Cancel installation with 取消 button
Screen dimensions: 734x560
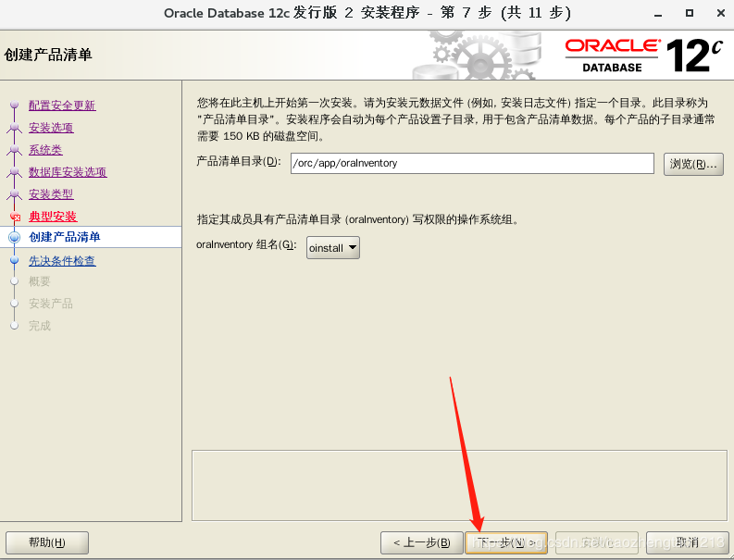pyautogui.click(x=687, y=542)
